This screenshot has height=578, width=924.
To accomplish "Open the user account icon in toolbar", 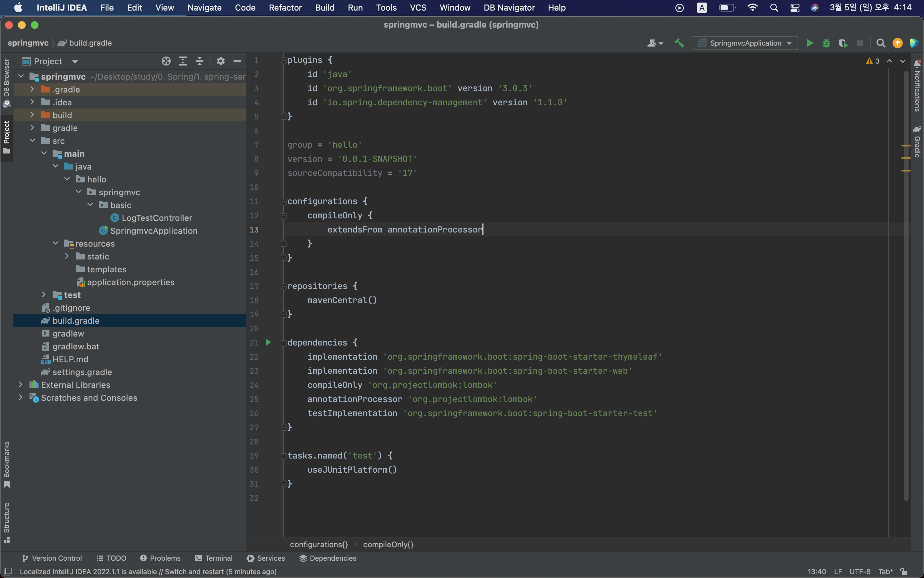I will (x=655, y=43).
